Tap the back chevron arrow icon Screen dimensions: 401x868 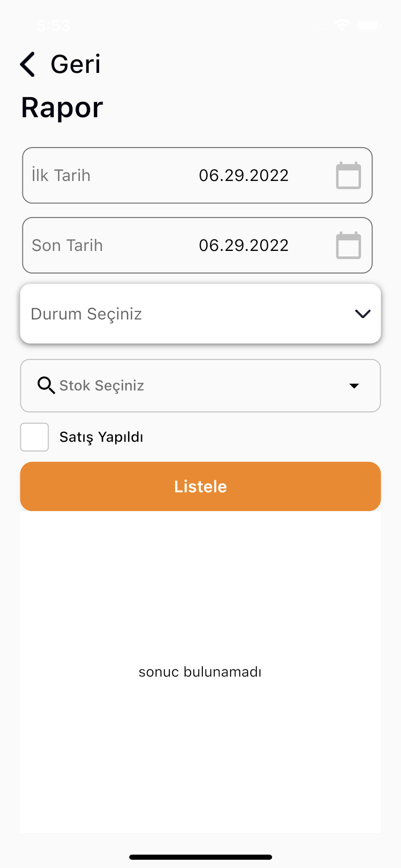coord(28,64)
